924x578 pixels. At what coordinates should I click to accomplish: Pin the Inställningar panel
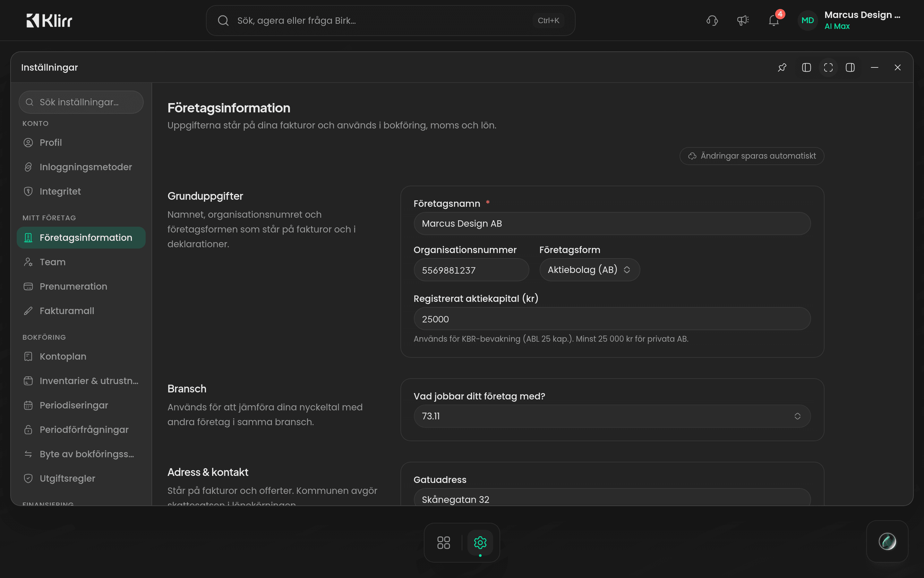click(x=782, y=68)
